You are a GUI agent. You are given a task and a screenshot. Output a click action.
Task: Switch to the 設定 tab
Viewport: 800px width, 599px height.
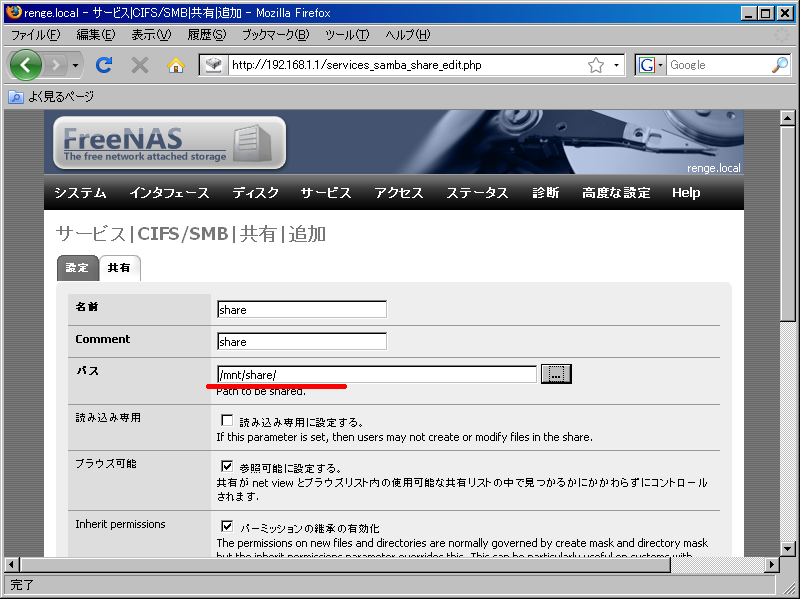click(x=78, y=268)
